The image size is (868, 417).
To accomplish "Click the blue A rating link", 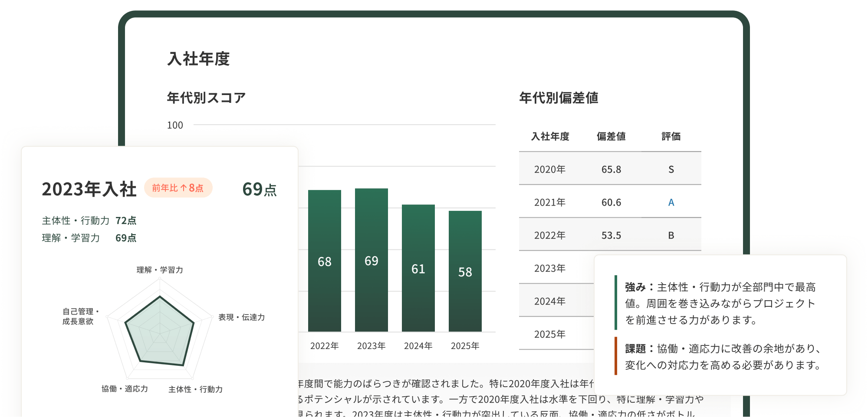I will [671, 202].
